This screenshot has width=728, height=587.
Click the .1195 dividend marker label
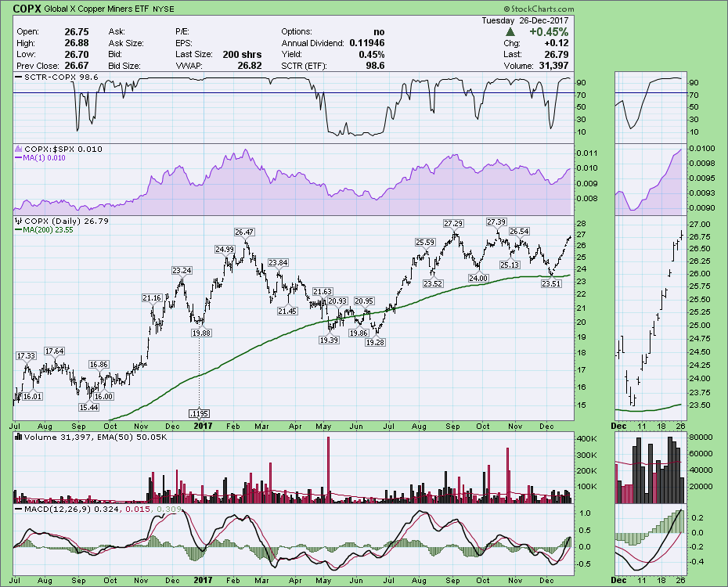coord(199,413)
